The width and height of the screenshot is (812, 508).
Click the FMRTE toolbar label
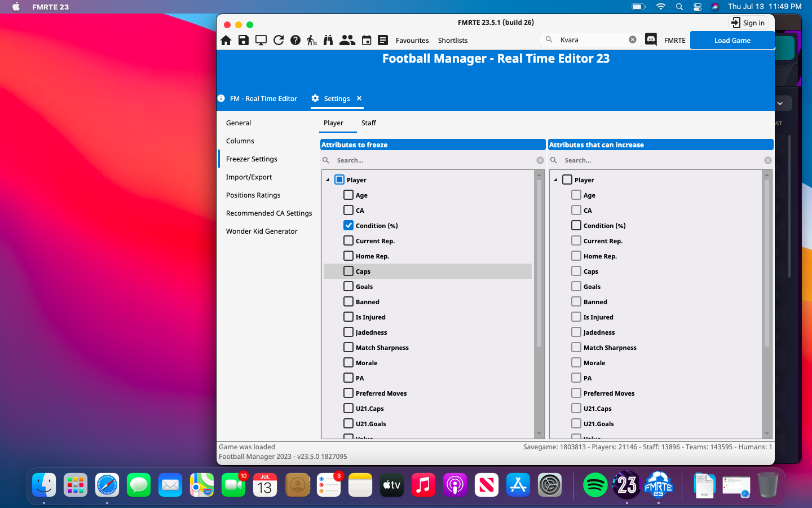coord(674,41)
